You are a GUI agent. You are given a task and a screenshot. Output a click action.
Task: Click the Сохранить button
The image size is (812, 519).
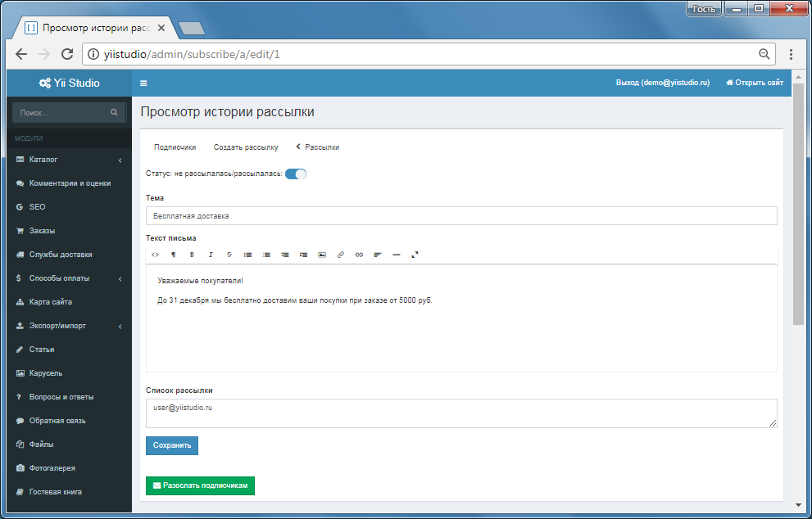tap(172, 445)
